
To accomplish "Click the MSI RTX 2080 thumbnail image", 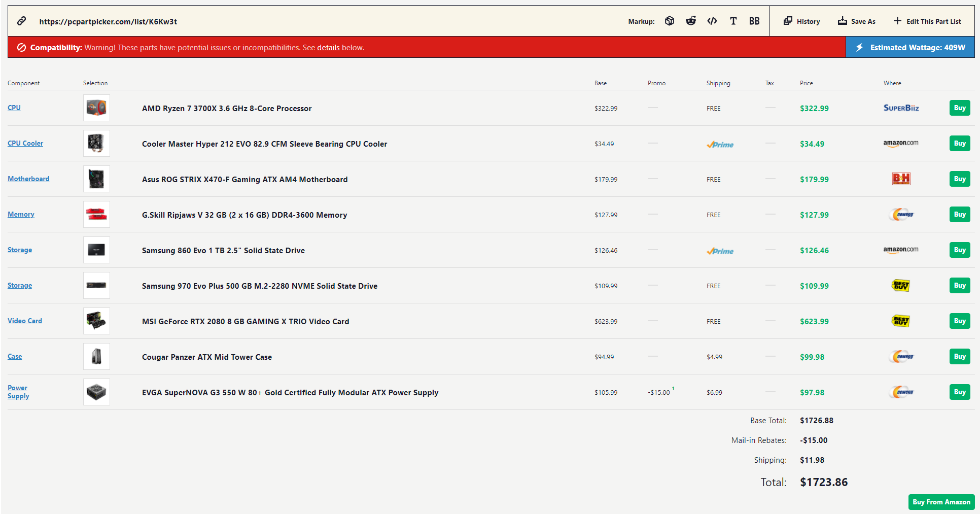I will click(x=96, y=321).
